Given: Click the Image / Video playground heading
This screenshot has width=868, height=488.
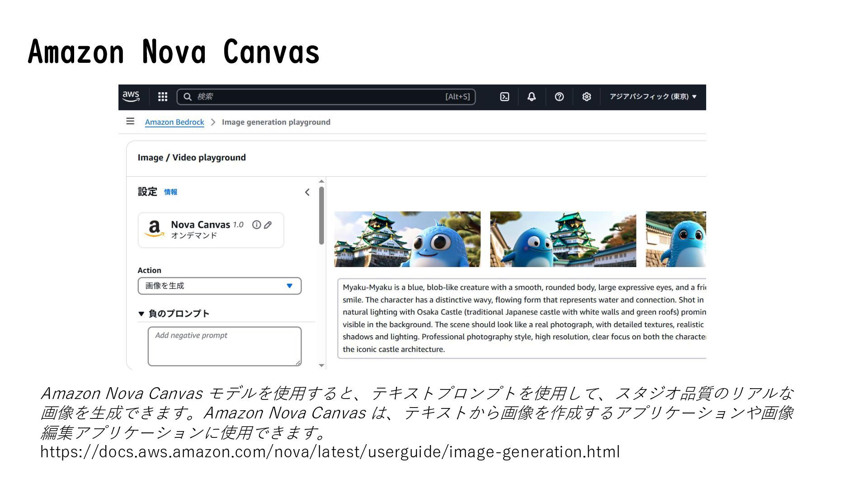Looking at the screenshot, I should coord(192,157).
